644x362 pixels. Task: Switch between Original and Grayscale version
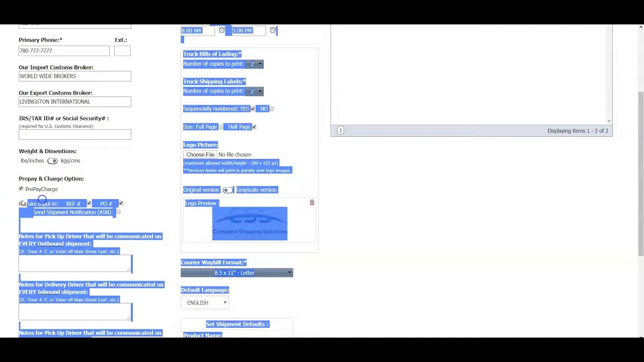227,190
